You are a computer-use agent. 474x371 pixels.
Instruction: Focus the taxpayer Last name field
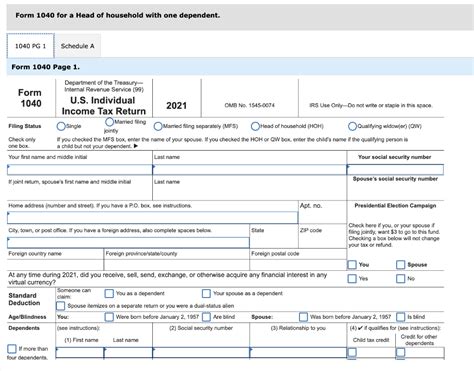(x=249, y=170)
